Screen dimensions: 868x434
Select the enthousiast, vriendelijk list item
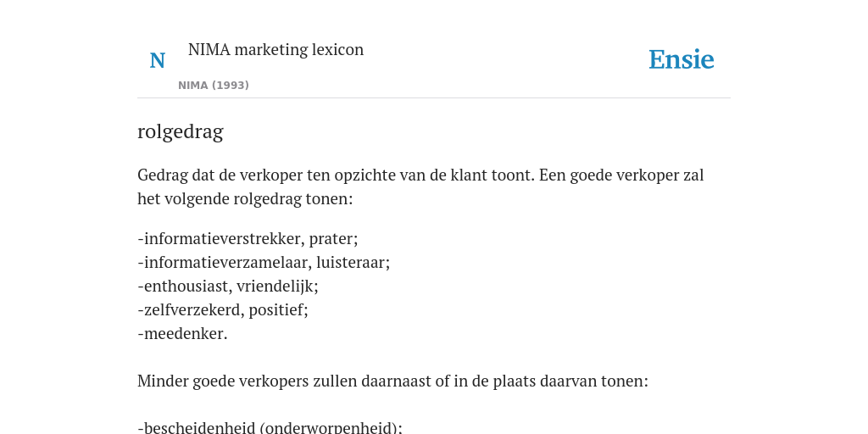coord(228,287)
